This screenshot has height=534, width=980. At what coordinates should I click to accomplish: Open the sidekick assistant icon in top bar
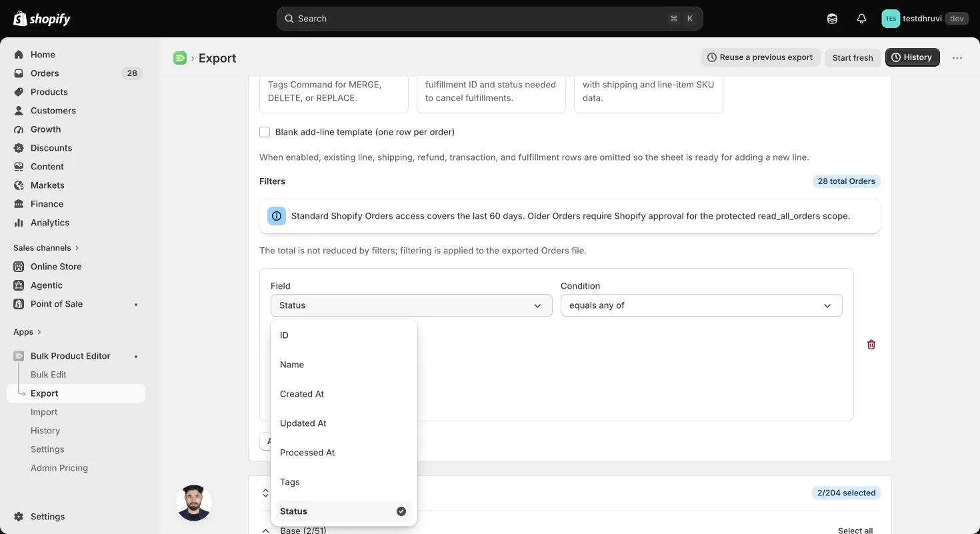click(832, 19)
